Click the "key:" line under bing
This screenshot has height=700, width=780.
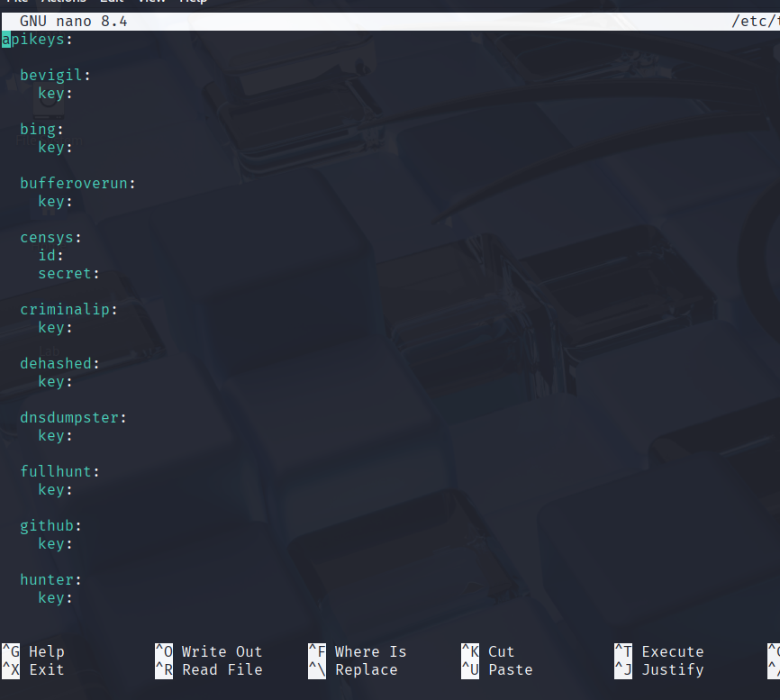click(x=55, y=147)
